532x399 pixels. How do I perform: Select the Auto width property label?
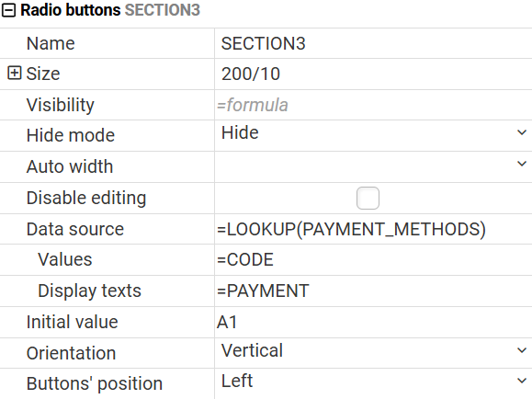pos(70,166)
